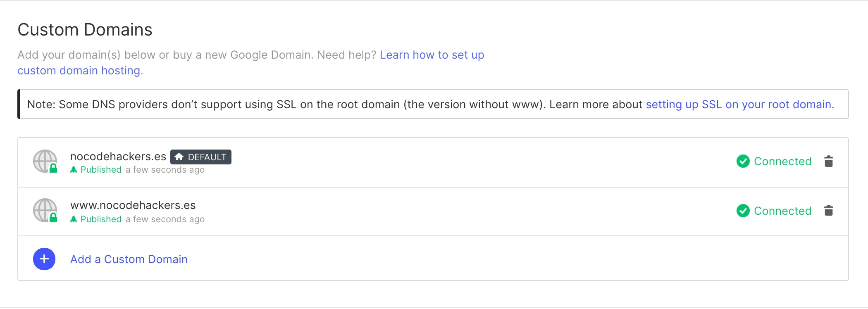868x309 pixels.
Task: Select the www.nocodehackers.es domain name
Action: [133, 205]
